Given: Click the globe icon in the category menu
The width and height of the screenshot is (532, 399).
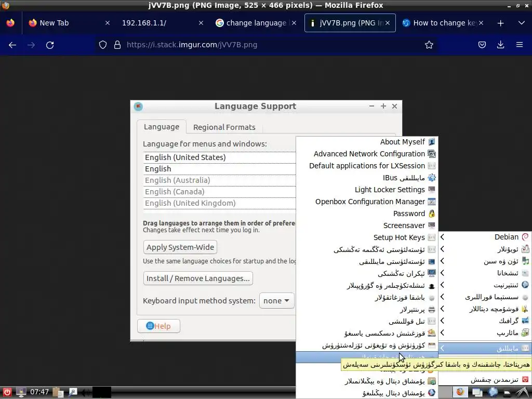Looking at the screenshot, I should pyautogui.click(x=525, y=285).
